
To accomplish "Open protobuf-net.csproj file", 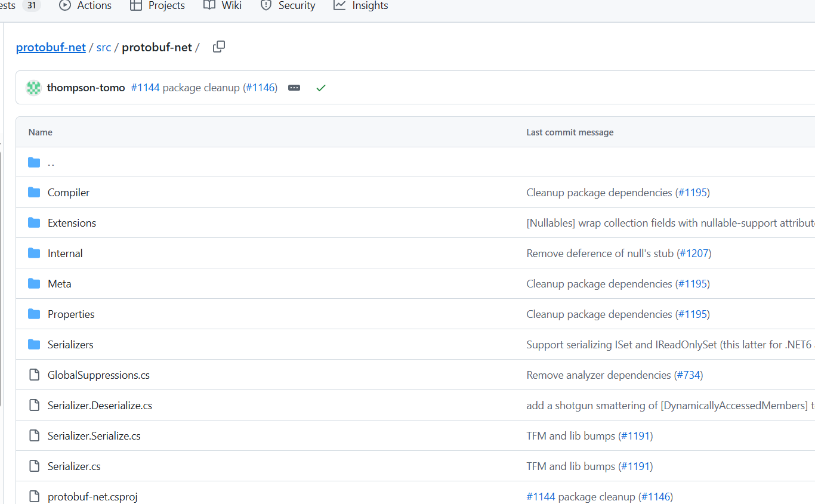I will (92, 497).
